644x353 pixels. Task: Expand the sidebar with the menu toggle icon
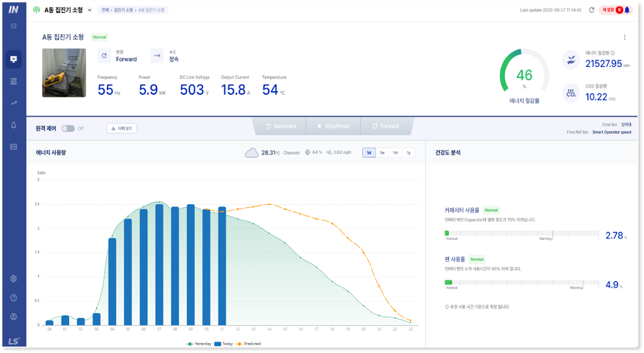[x=14, y=26]
